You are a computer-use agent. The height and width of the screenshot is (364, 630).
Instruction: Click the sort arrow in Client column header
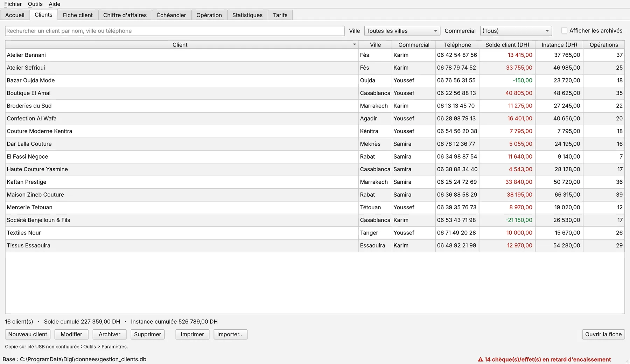354,45
